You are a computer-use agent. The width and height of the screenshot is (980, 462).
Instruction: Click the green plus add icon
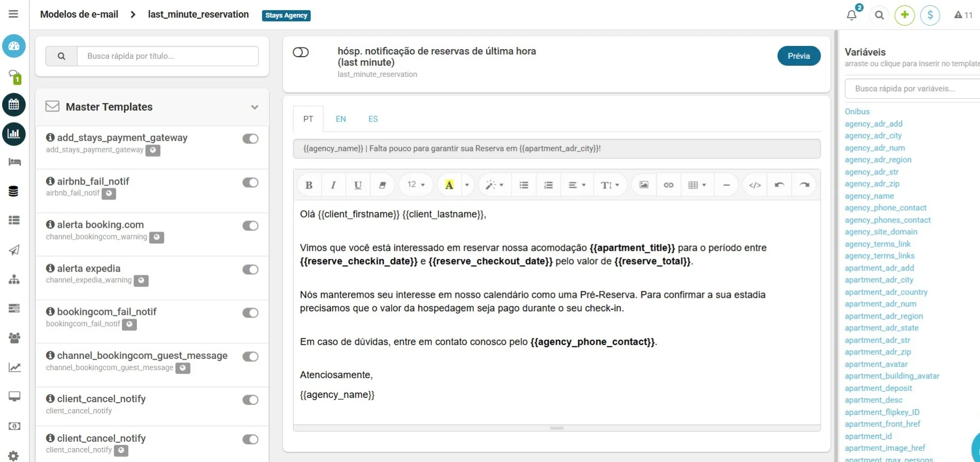pos(905,15)
